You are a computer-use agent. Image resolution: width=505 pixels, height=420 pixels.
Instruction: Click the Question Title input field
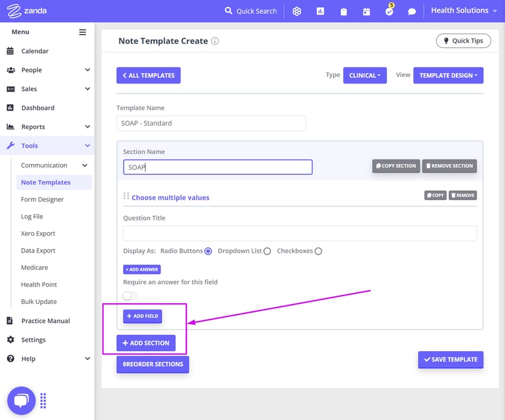(300, 234)
